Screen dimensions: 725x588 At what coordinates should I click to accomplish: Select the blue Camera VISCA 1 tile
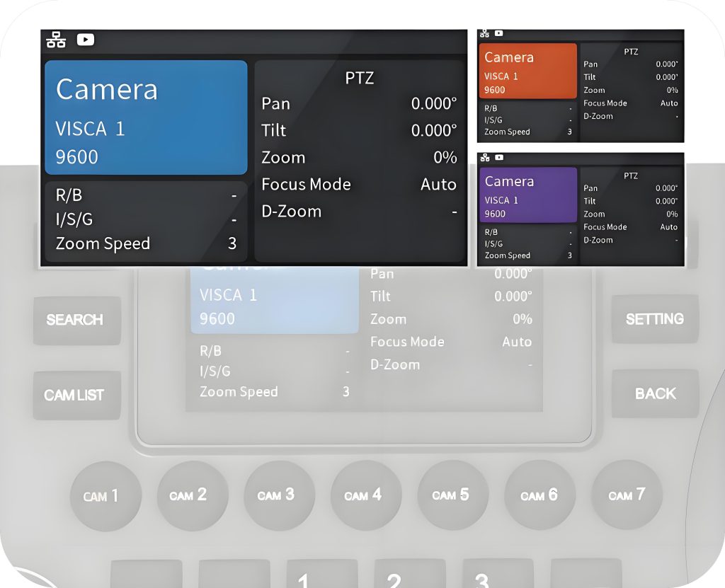(x=146, y=118)
